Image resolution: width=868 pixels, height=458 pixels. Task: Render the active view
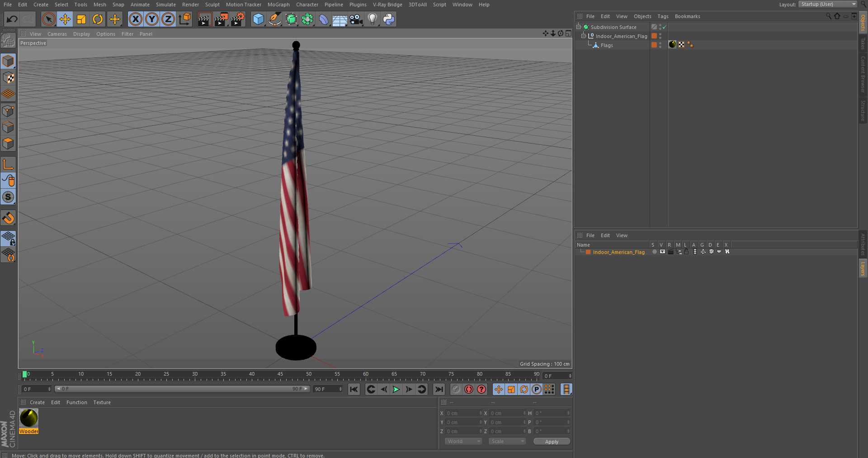204,19
